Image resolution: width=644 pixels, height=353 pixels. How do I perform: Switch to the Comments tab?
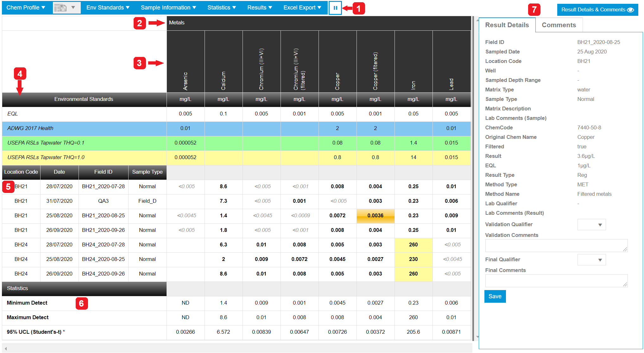tap(559, 25)
